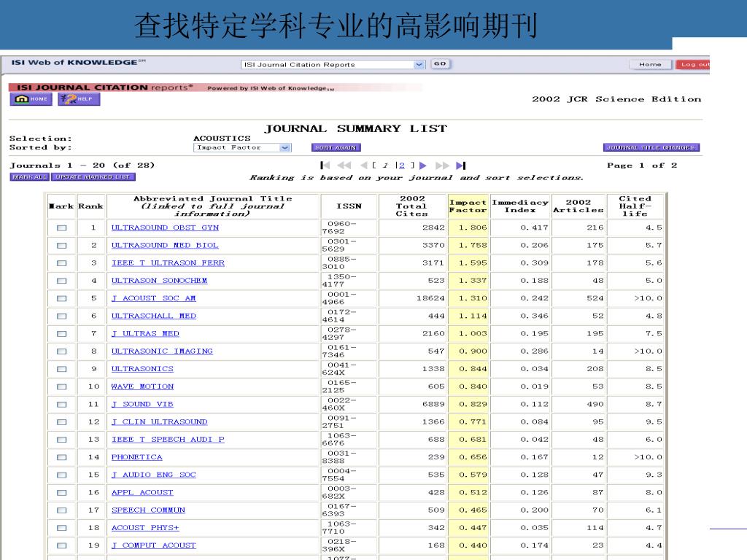Image resolution: width=747 pixels, height=560 pixels.
Task: Mark checkbox for J SOUND VIB
Action: click(62, 404)
